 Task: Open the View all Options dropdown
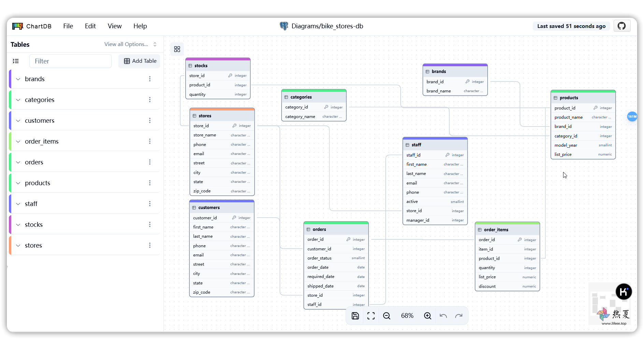130,44
